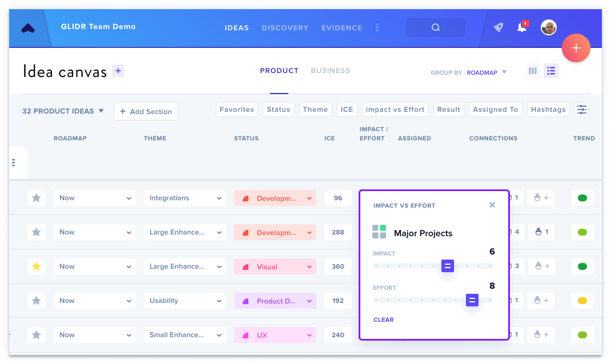The image size is (611, 364).
Task: Click the Add Section button
Action: pos(146,111)
